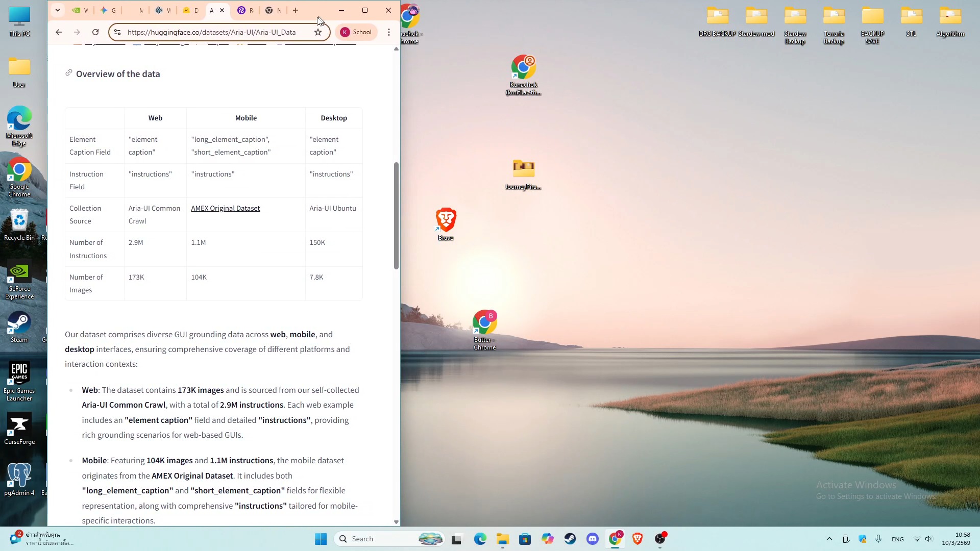Open Butter Chrome desktop shortcut

pos(484,330)
